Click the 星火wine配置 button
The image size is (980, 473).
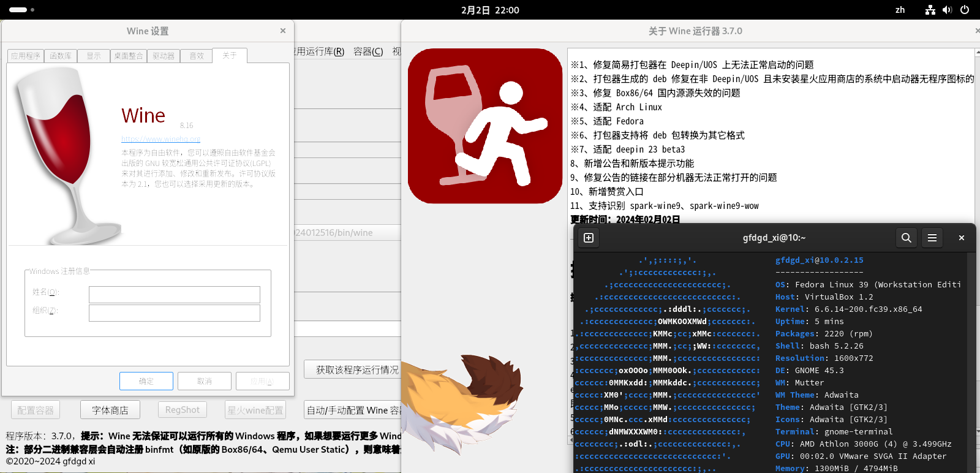[255, 410]
